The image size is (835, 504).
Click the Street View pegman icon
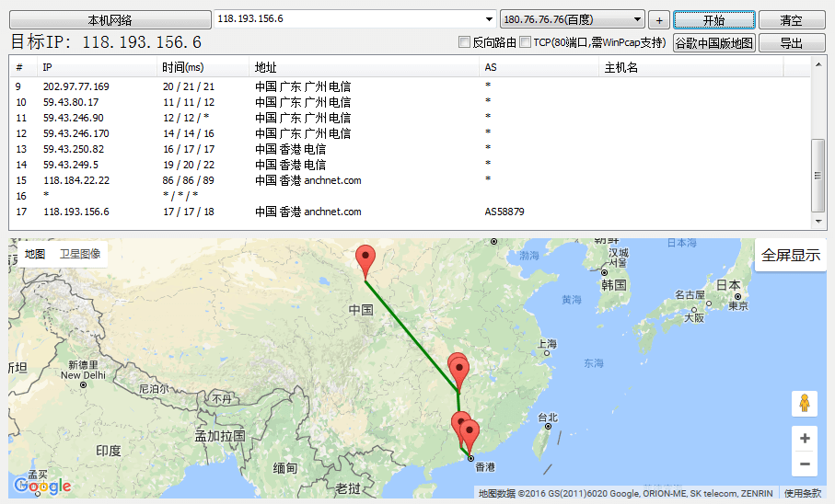point(805,404)
